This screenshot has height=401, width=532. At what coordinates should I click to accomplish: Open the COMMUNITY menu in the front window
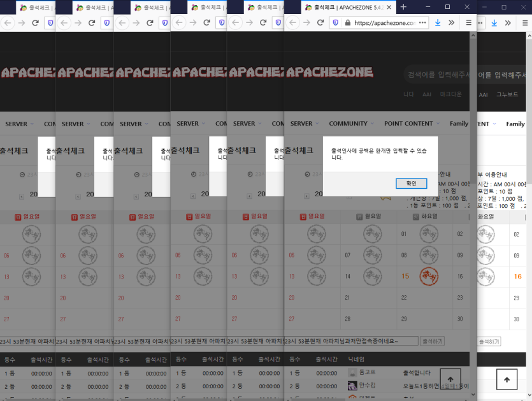click(348, 124)
